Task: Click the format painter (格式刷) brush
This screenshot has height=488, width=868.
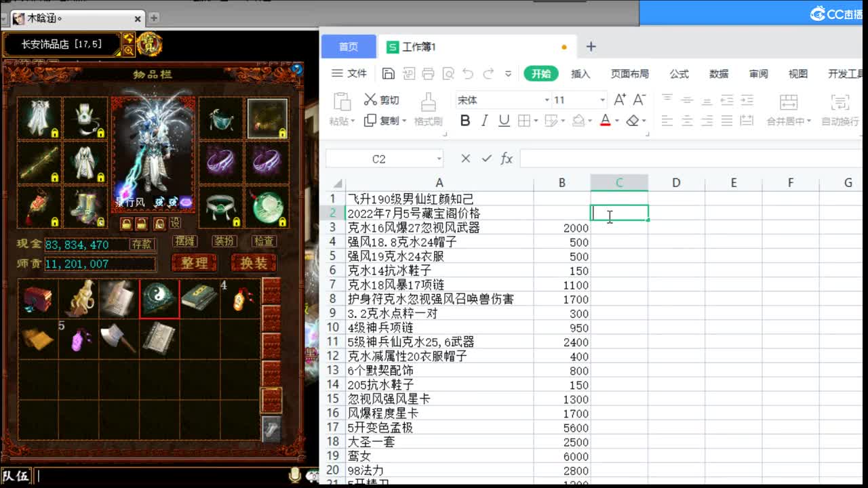Action: [x=428, y=108]
